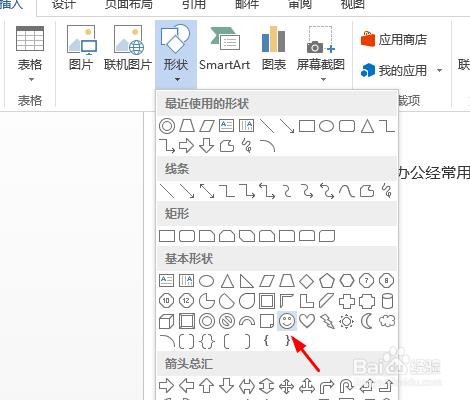Expand the 屏幕截图 dropdown arrow

tap(323, 79)
